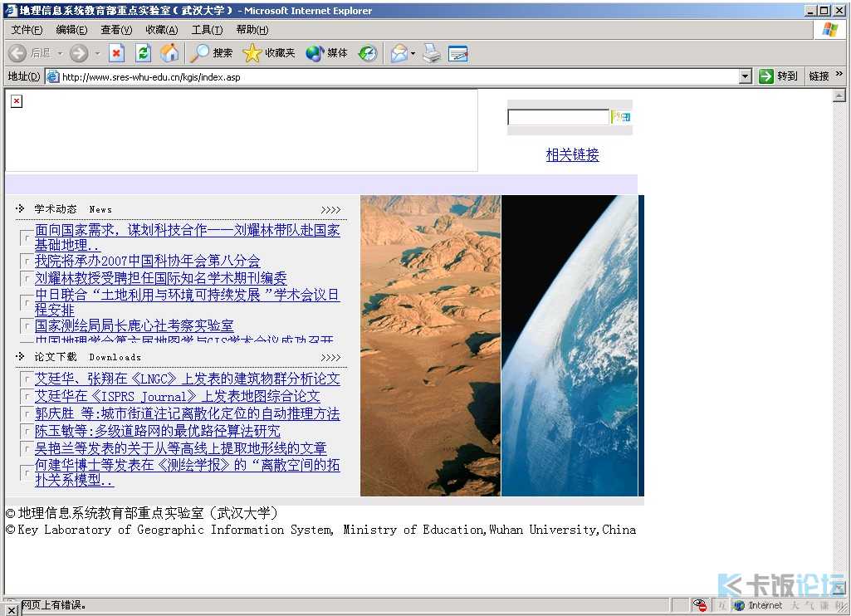Open the 收藏(A) Favorites menu

pyautogui.click(x=162, y=30)
